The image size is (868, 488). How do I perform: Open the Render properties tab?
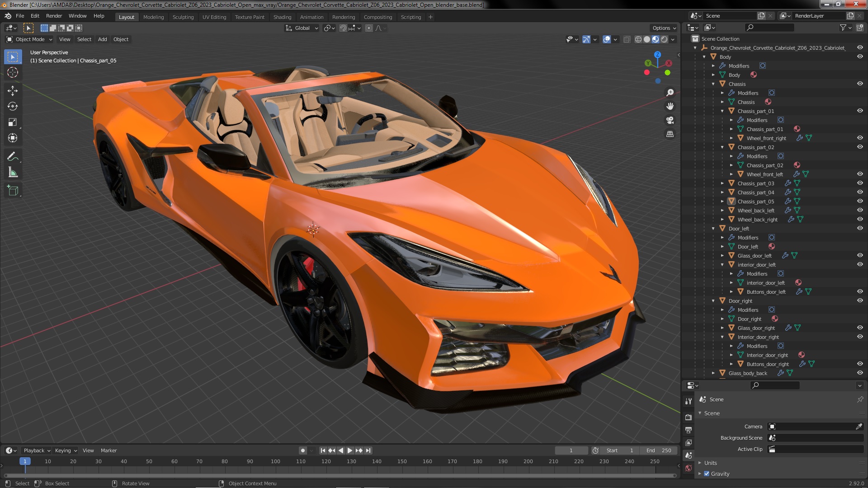pos(689,417)
